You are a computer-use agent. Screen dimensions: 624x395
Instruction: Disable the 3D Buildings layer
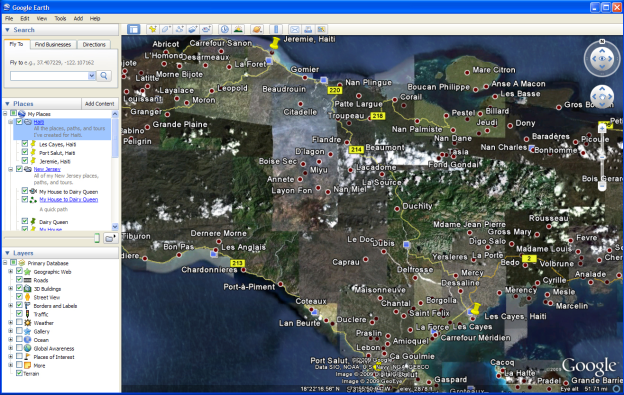[x=19, y=288]
